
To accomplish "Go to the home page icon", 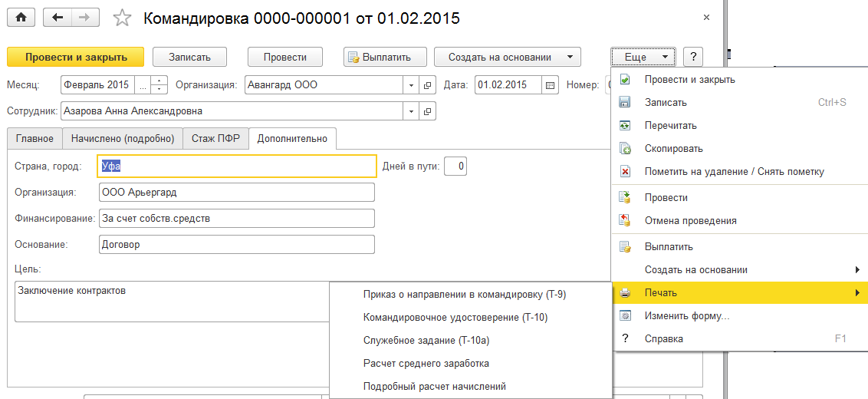I will [x=21, y=18].
